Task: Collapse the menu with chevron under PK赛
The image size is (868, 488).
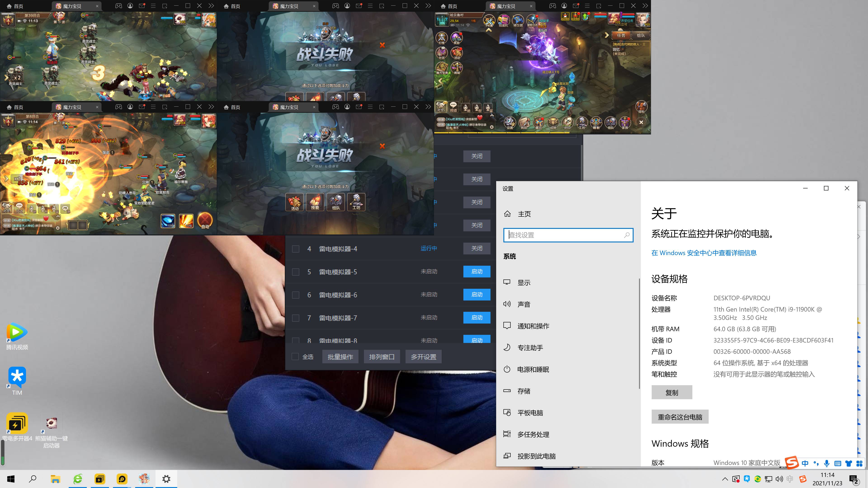Action: (x=488, y=30)
